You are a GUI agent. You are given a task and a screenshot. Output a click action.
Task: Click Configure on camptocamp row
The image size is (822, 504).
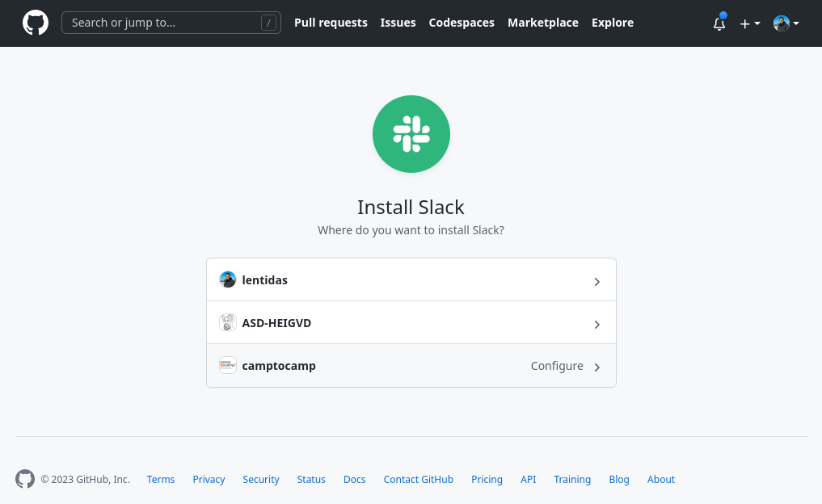coord(557,366)
